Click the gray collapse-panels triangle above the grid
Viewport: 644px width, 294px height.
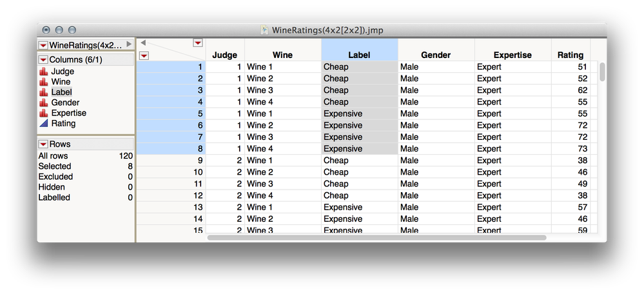pos(143,43)
